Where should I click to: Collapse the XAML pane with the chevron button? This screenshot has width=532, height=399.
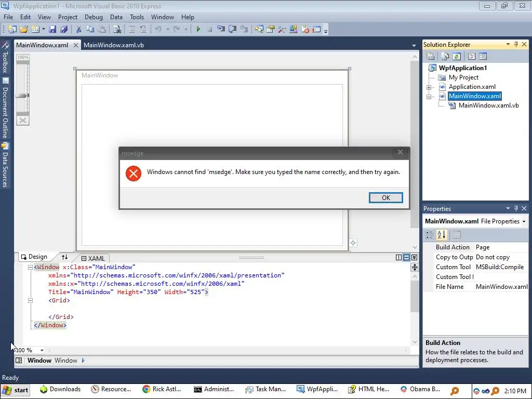[x=414, y=258]
